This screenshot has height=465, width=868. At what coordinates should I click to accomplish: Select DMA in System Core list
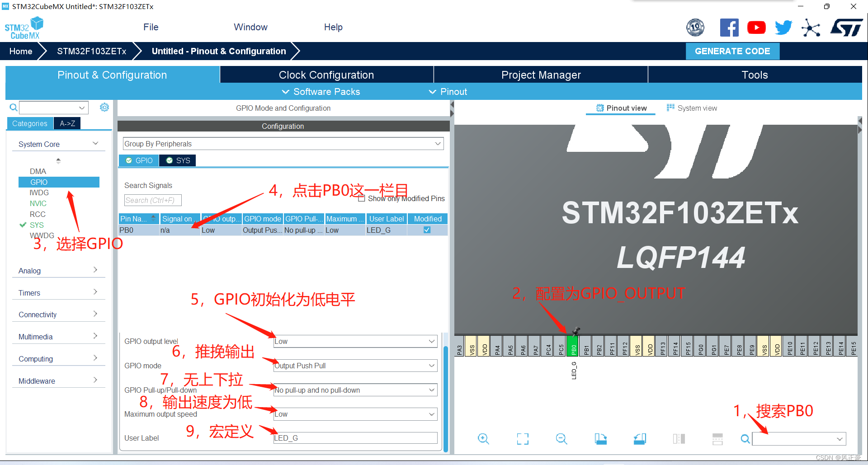(38, 171)
